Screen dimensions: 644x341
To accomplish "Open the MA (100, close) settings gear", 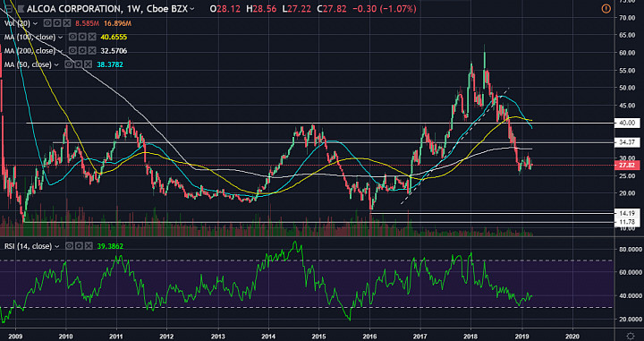I will [82, 37].
